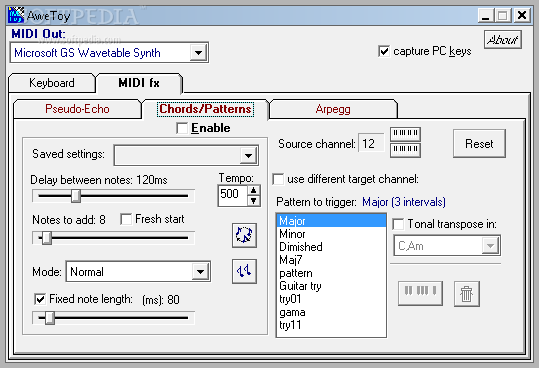Open the C,Am key dropdown
The height and width of the screenshot is (368, 539).
click(x=490, y=246)
